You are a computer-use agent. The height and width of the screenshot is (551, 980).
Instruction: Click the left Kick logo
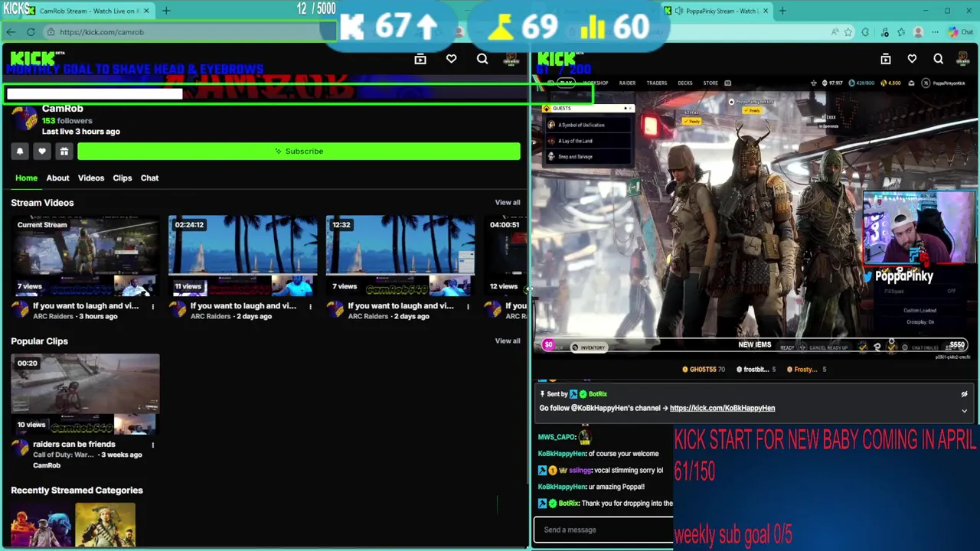[33, 59]
